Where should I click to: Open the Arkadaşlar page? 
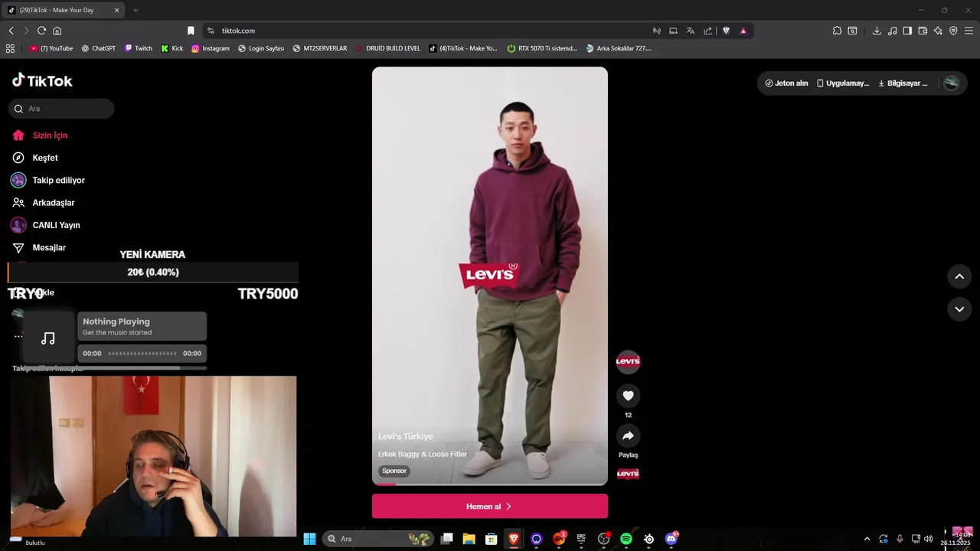pyautogui.click(x=53, y=203)
